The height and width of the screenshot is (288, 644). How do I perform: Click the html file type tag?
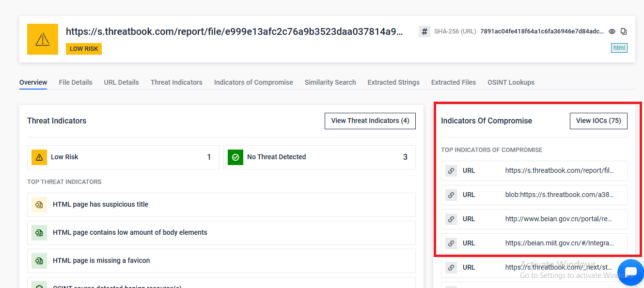[x=619, y=48]
